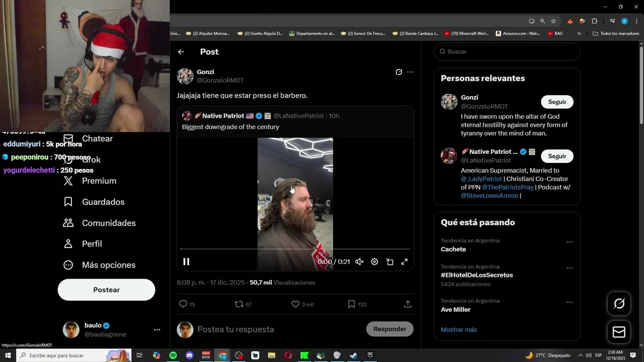Viewport: 644px width, 362px height.
Task: Open the 'Amazon.com : Wah...' bookmark
Action: pyautogui.click(x=518, y=34)
